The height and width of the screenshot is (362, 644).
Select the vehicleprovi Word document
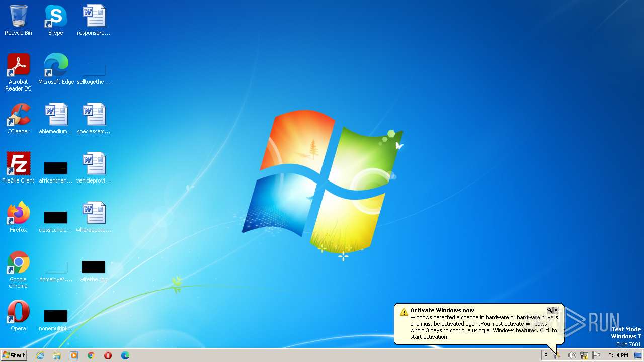(x=94, y=168)
